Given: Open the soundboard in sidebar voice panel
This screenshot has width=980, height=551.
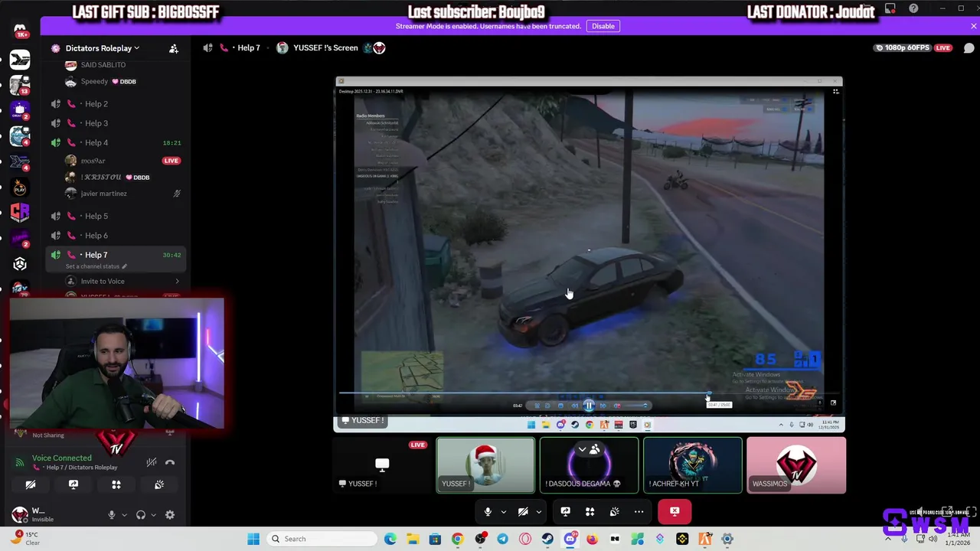Looking at the screenshot, I should (159, 484).
